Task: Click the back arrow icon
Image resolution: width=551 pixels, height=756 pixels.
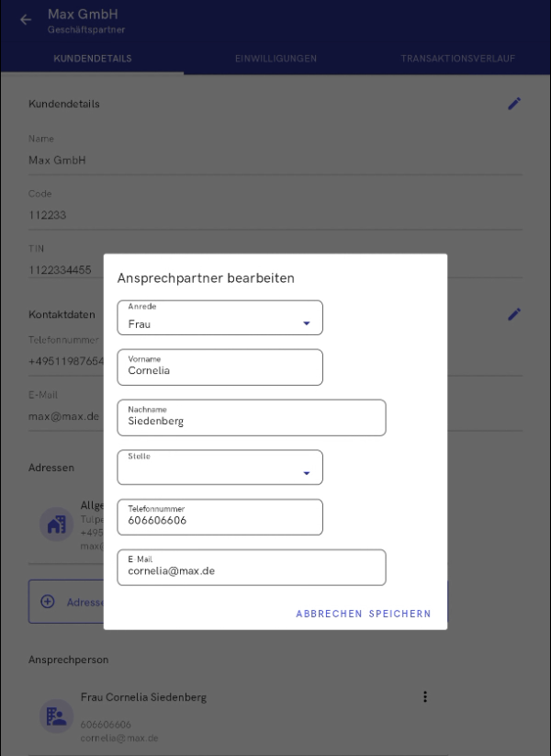Action: tap(26, 19)
